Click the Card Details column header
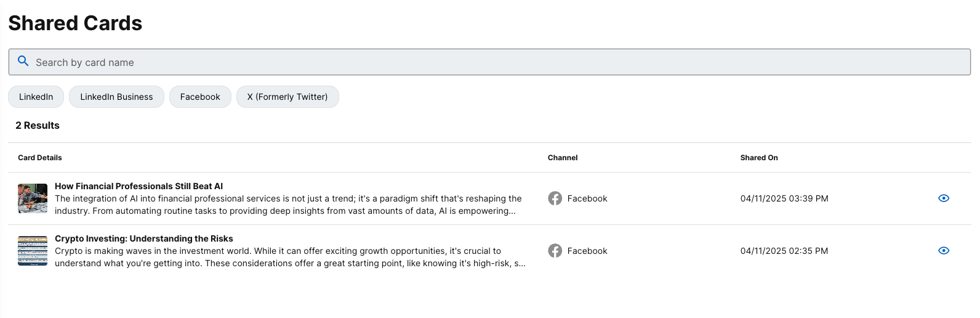Viewport: 980px width, 318px height. tap(40, 158)
